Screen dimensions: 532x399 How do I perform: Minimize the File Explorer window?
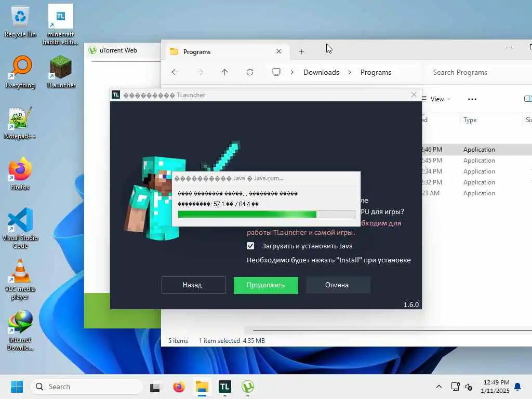[x=509, y=47]
